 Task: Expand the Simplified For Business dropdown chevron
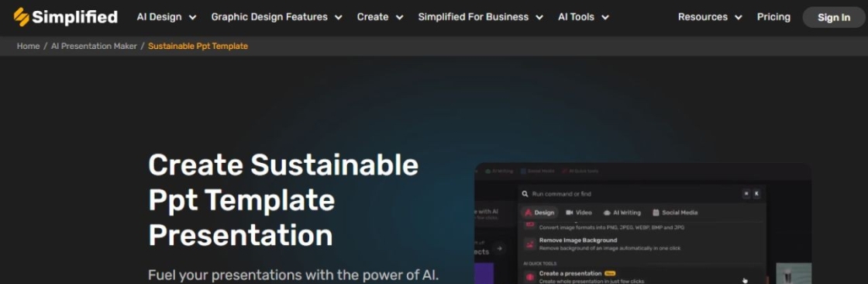coord(539,17)
